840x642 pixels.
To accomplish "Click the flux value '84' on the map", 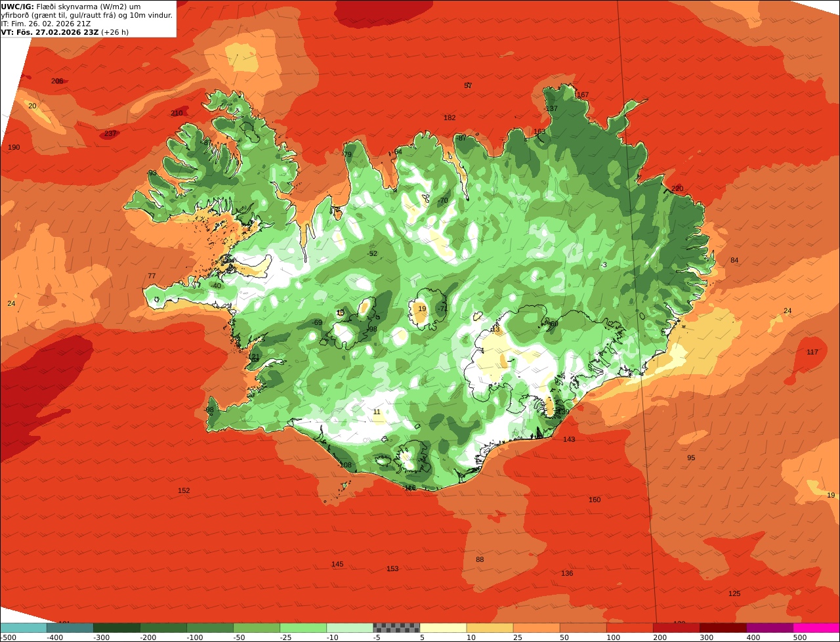I will click(734, 260).
